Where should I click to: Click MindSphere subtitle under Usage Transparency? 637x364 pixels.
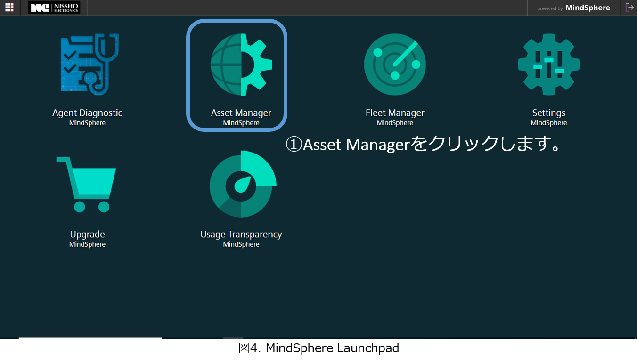(241, 244)
